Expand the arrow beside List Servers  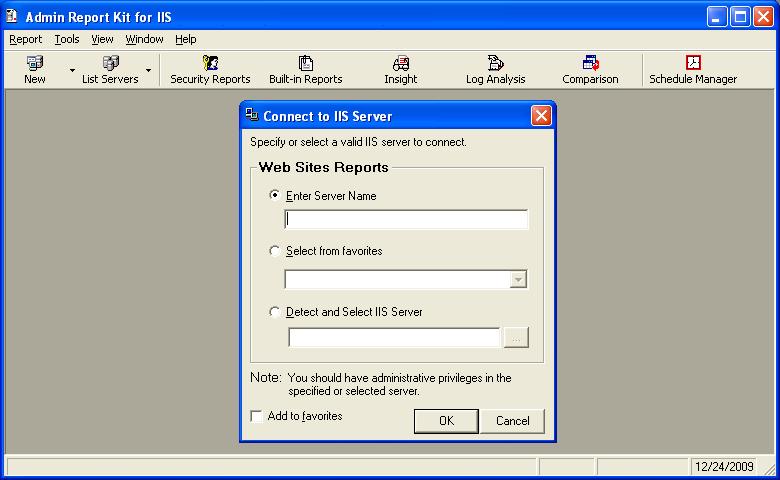[x=148, y=70]
